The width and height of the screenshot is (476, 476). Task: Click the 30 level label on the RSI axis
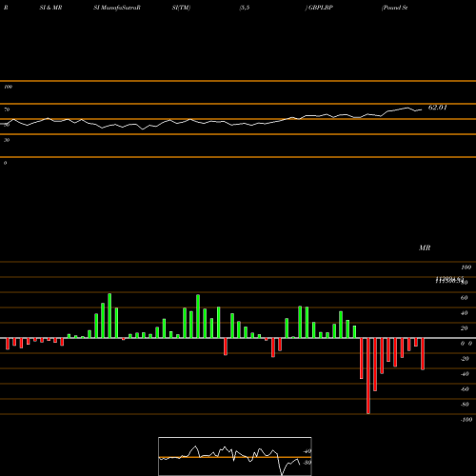tap(7, 140)
